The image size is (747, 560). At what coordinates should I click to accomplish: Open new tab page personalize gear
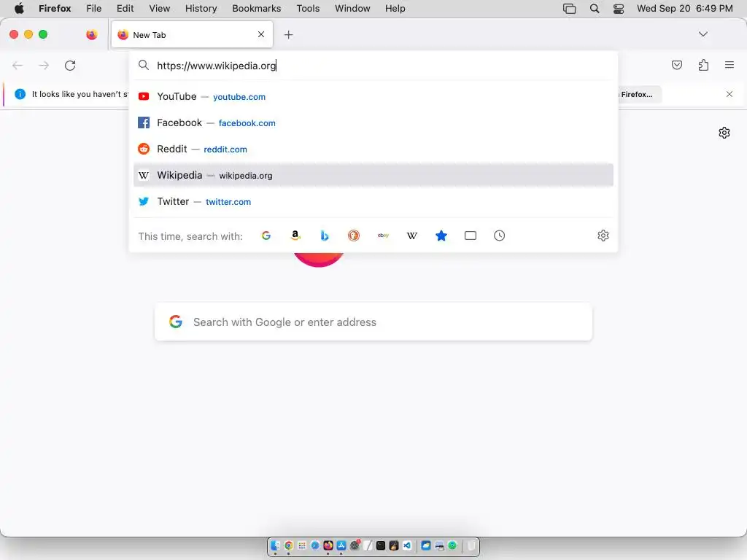coord(724,133)
